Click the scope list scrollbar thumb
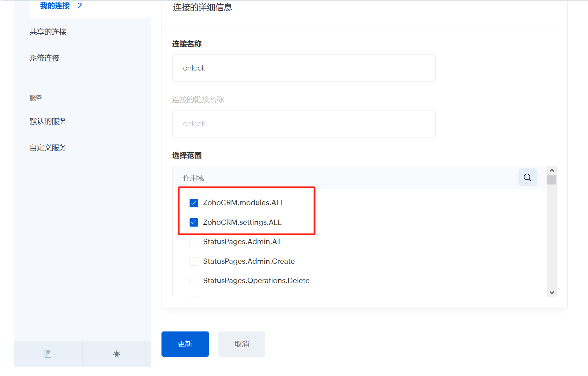The width and height of the screenshot is (588, 376). (x=551, y=180)
